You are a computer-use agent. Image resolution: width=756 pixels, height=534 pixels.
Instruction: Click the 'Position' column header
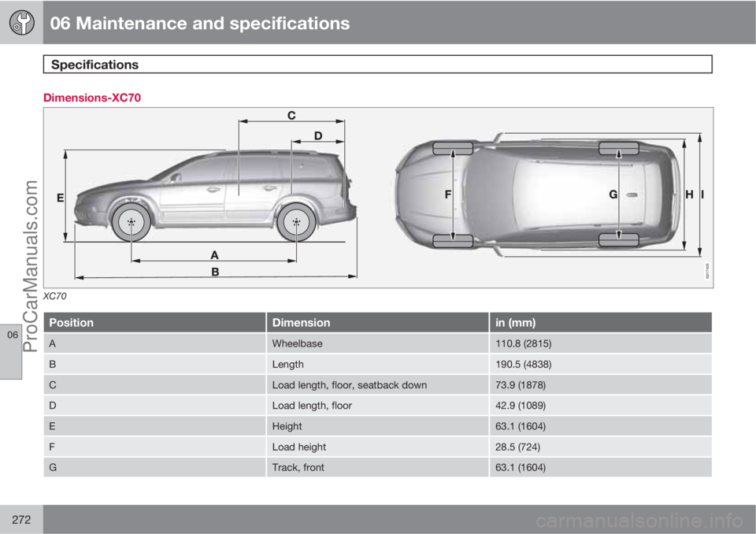[155, 322]
